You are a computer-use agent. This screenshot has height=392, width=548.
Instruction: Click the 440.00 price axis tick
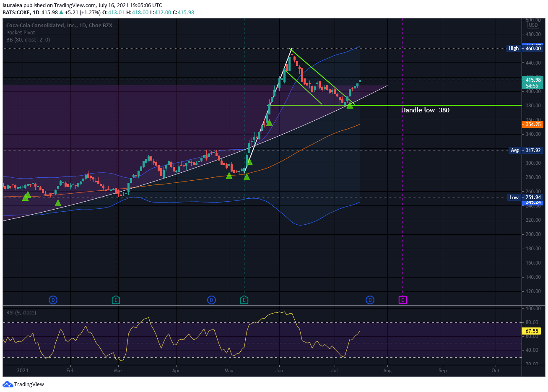click(533, 63)
